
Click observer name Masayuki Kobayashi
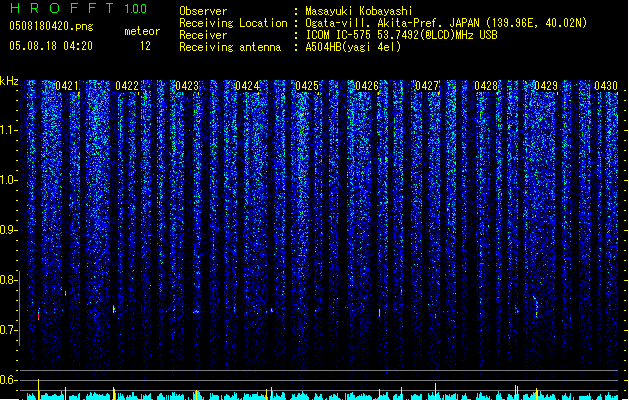[359, 11]
